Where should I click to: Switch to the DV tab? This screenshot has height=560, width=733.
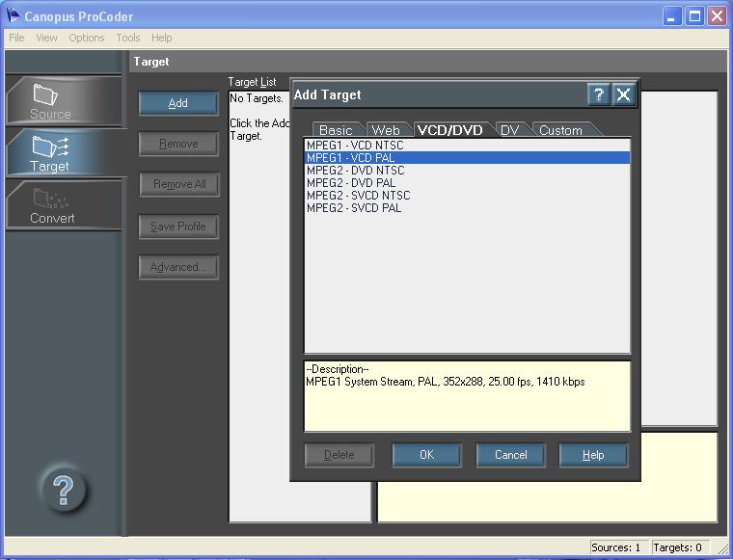point(509,130)
